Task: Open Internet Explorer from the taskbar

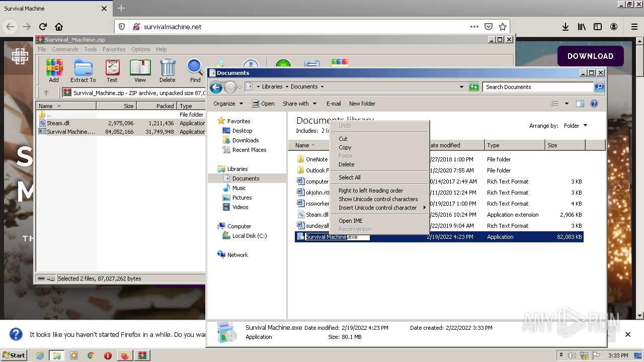Action: [40, 355]
